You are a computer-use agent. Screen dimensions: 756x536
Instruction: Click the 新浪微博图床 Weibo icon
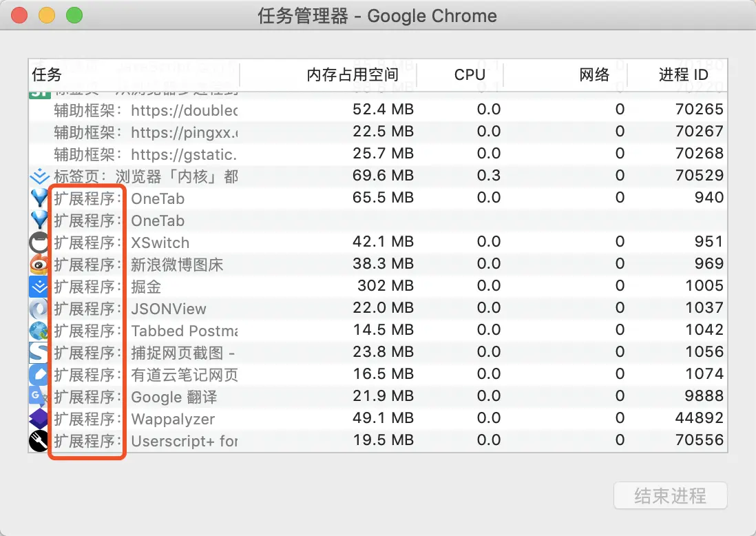click(39, 265)
